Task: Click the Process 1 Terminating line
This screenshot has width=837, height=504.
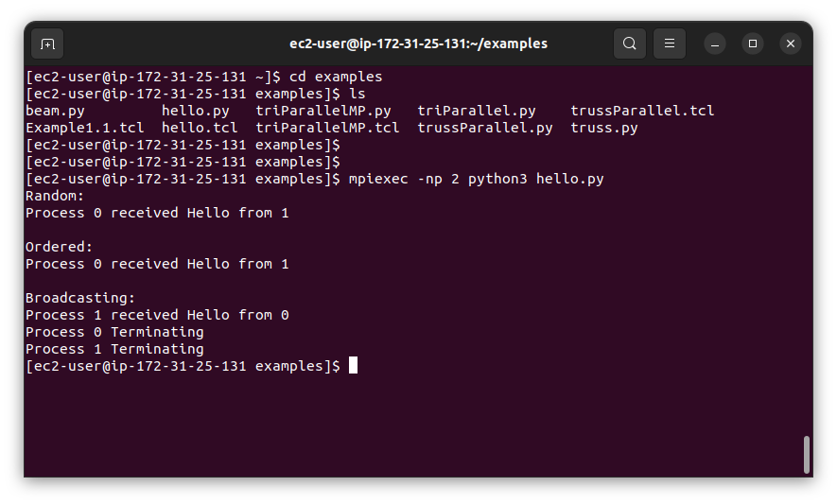Action: point(114,349)
